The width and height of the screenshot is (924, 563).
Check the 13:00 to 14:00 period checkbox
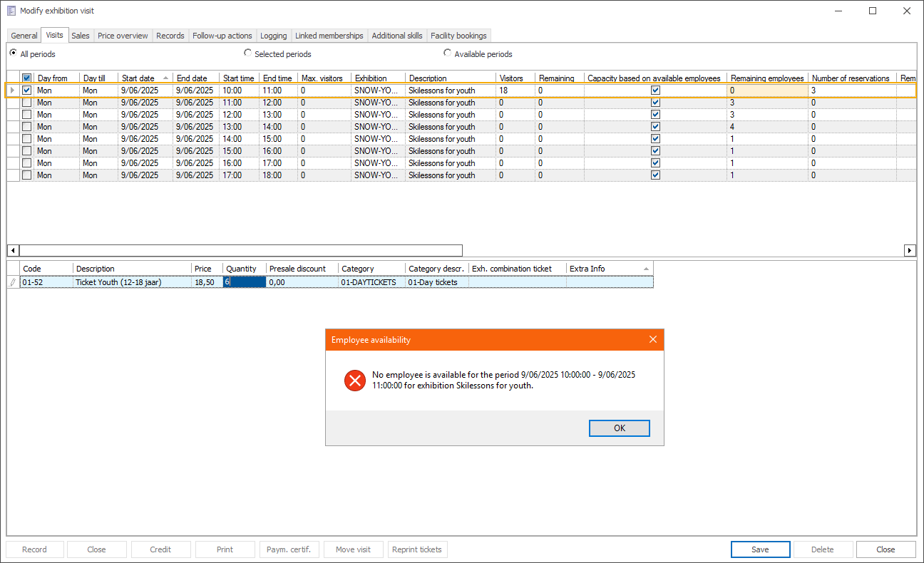(x=26, y=127)
